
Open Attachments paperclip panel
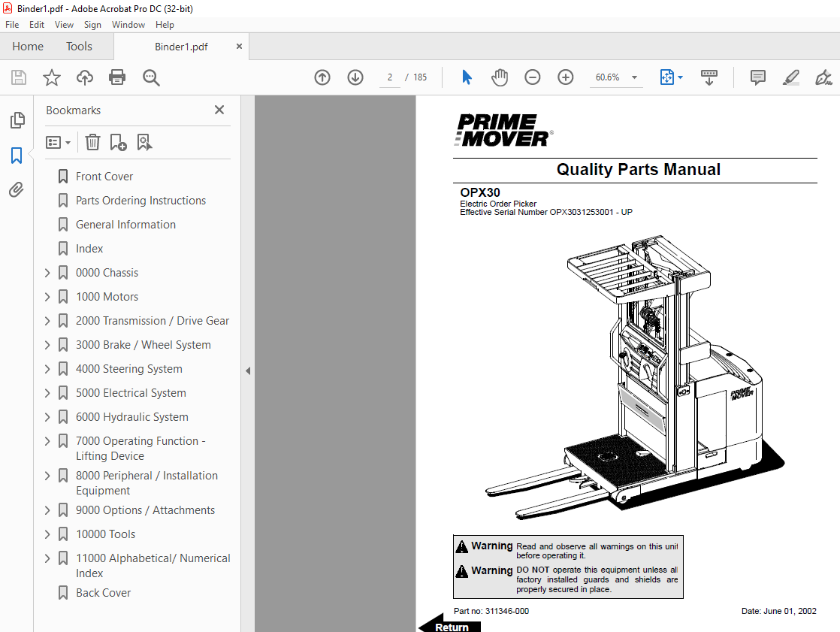(17, 189)
